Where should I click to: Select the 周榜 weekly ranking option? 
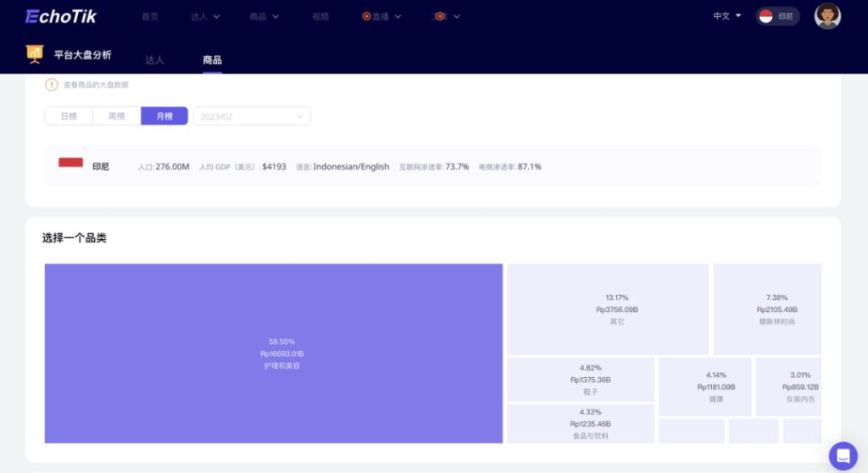pyautogui.click(x=116, y=116)
